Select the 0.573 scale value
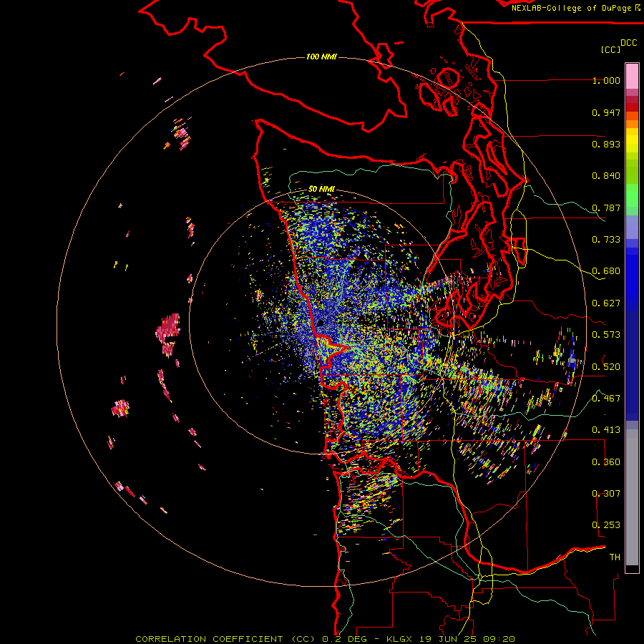 606,335
